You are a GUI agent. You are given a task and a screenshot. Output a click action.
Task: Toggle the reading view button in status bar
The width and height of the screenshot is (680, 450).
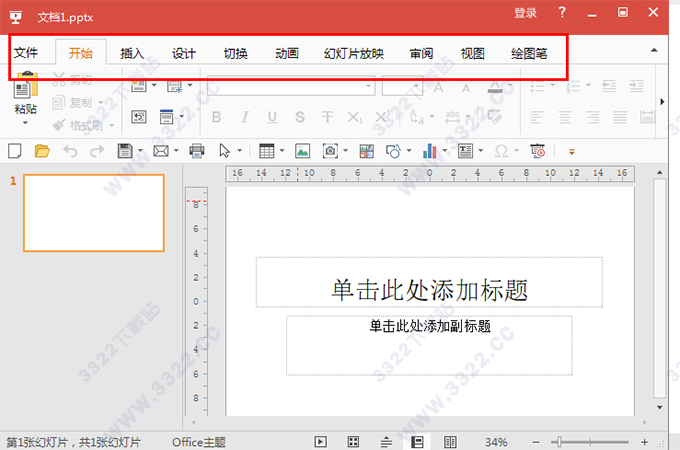451,441
